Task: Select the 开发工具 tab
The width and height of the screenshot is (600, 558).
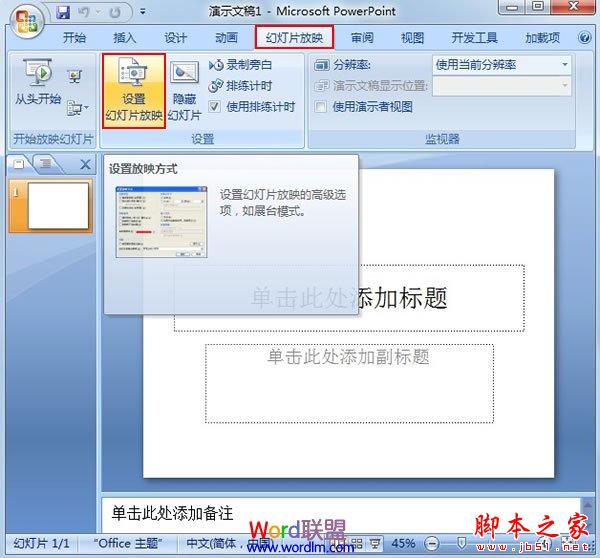Action: pos(474,38)
